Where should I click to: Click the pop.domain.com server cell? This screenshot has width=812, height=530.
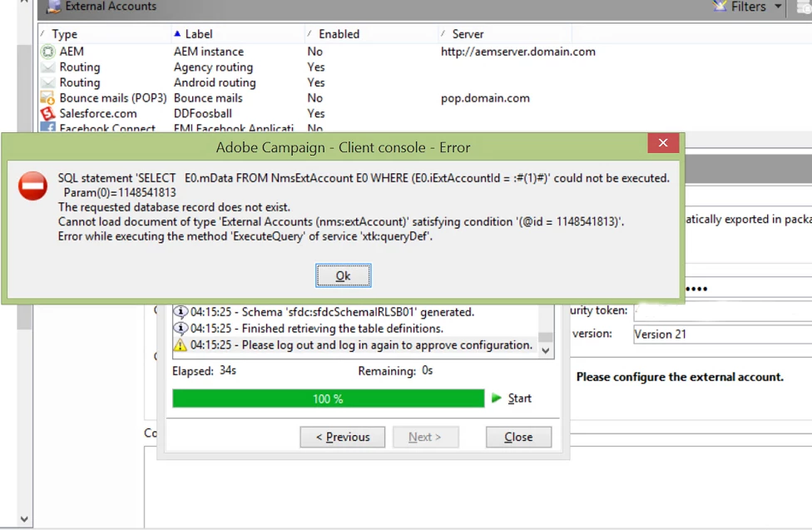(x=485, y=98)
